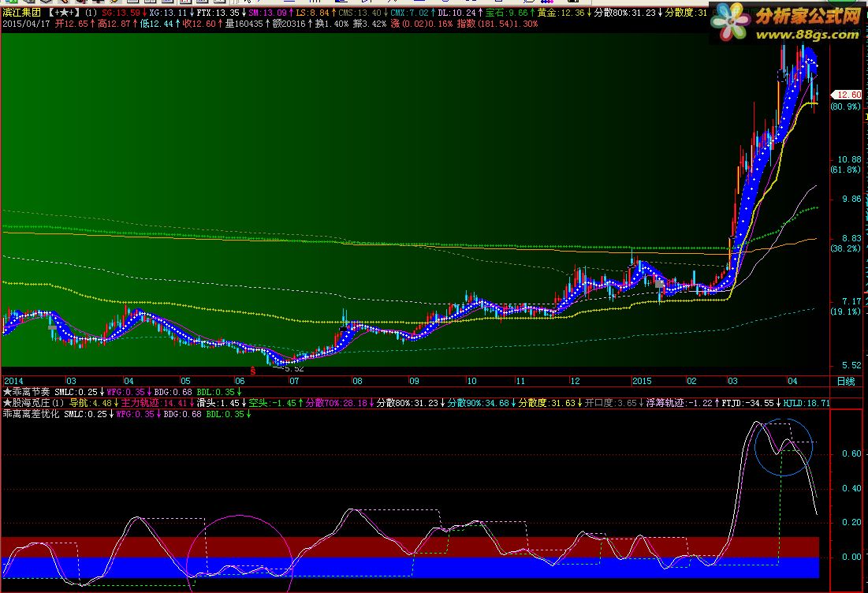The height and width of the screenshot is (593, 868).
Task: Open the ★股海觅庄 indicator title
Action: (34, 403)
